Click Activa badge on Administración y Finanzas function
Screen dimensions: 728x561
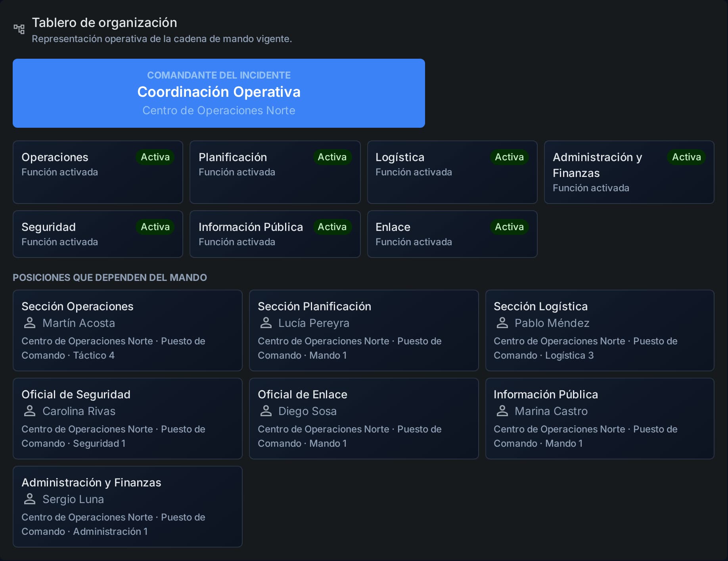686,157
